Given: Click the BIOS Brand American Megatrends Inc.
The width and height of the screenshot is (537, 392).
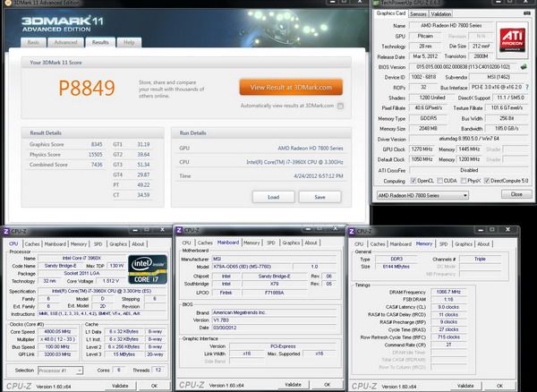Looking at the screenshot, I should pos(275,312).
